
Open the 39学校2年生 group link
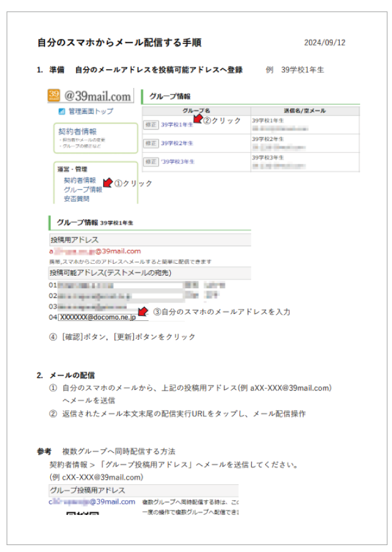pyautogui.click(x=177, y=143)
